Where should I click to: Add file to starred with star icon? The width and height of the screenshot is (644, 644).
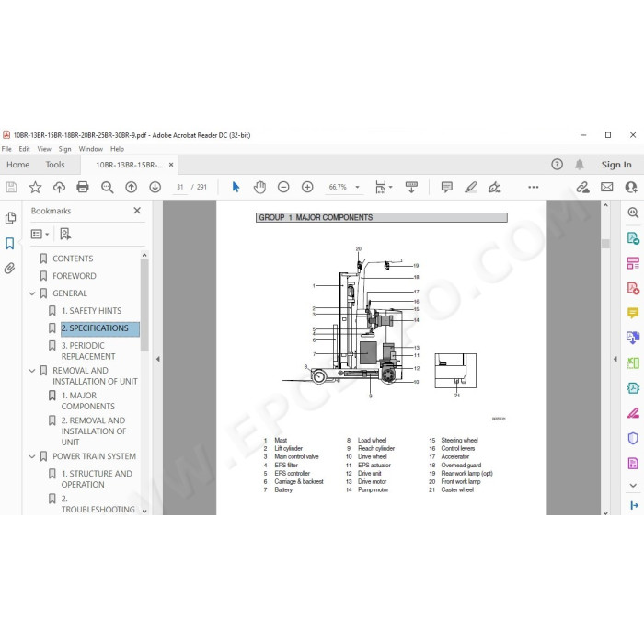[35, 188]
